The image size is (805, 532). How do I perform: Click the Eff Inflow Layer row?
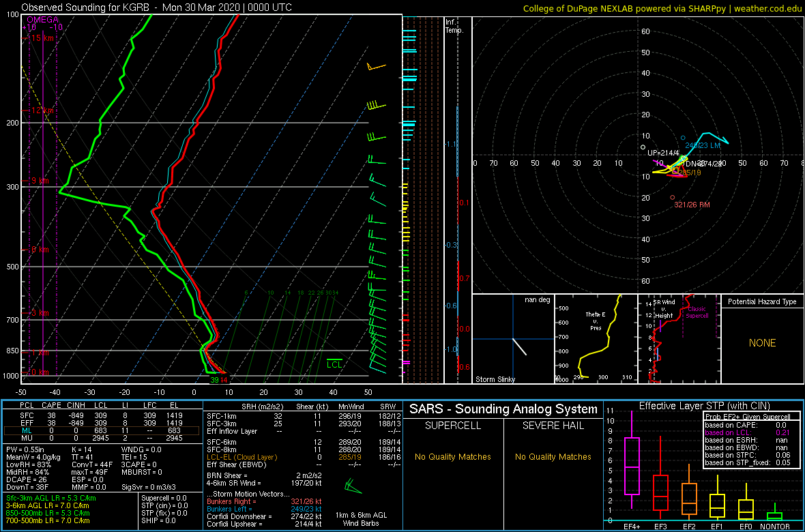click(x=303, y=430)
